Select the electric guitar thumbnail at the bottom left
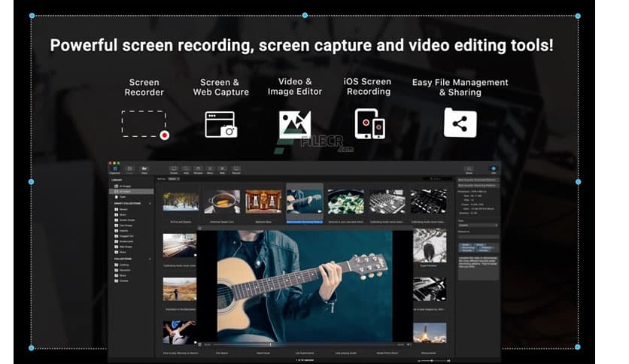The height and width of the screenshot is (364, 629). [x=180, y=332]
